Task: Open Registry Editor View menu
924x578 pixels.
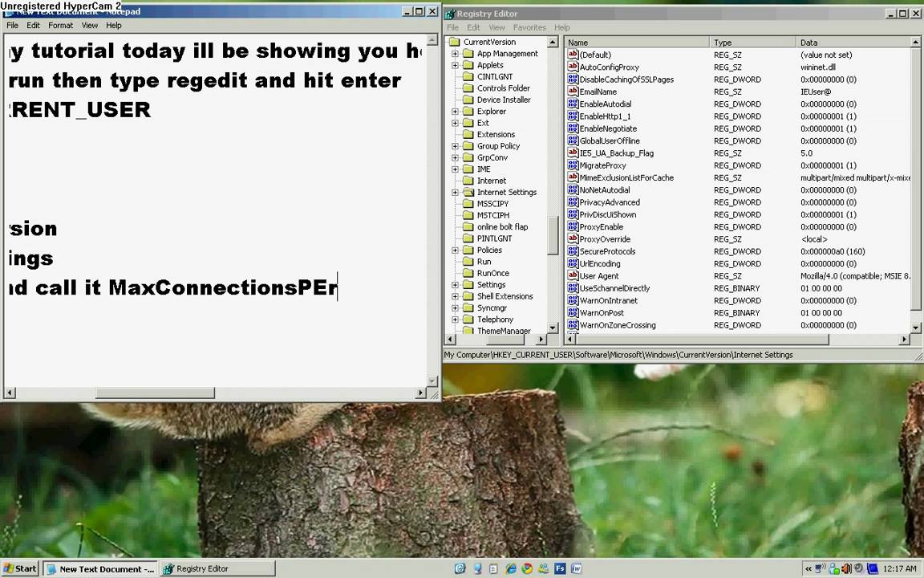Action: point(496,27)
